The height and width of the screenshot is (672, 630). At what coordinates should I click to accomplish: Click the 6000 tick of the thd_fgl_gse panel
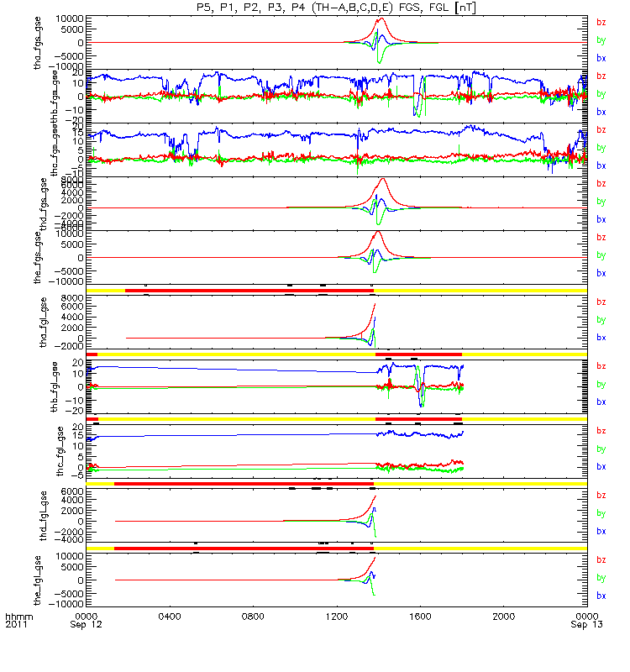click(73, 491)
